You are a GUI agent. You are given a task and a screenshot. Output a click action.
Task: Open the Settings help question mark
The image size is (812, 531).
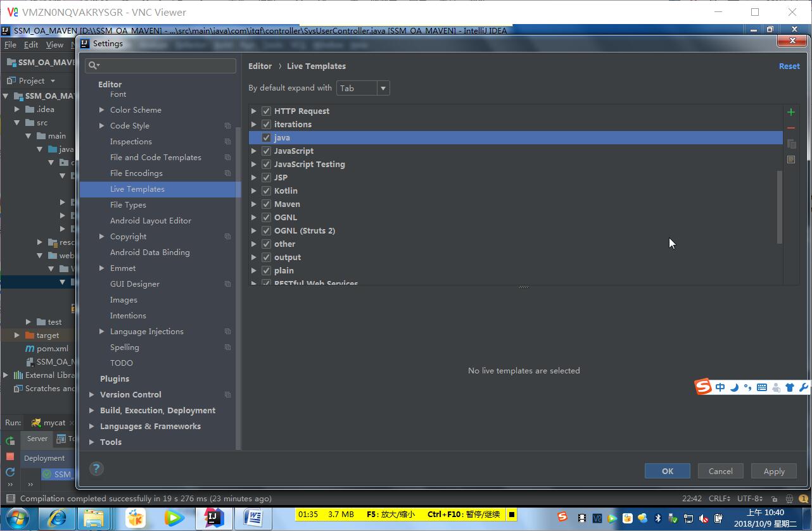coord(96,469)
